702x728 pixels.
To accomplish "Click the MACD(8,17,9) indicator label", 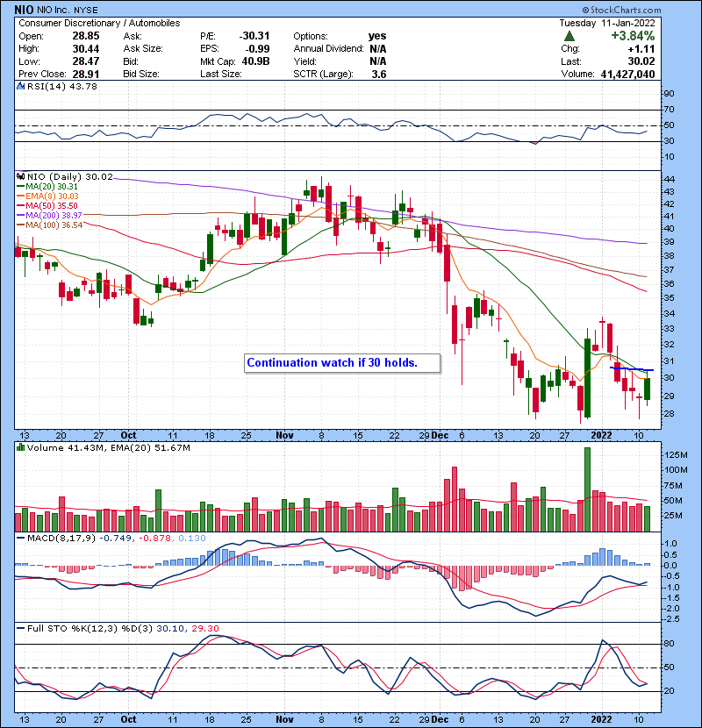I will click(x=61, y=539).
